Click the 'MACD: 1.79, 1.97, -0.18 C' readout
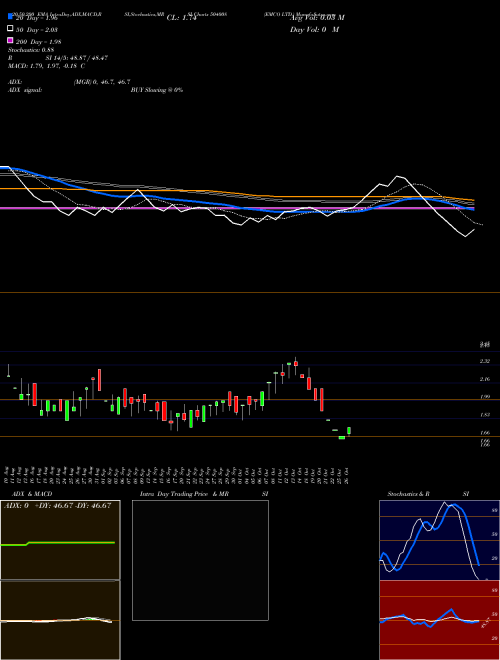Screen dimensions: 500x660 point(46,66)
